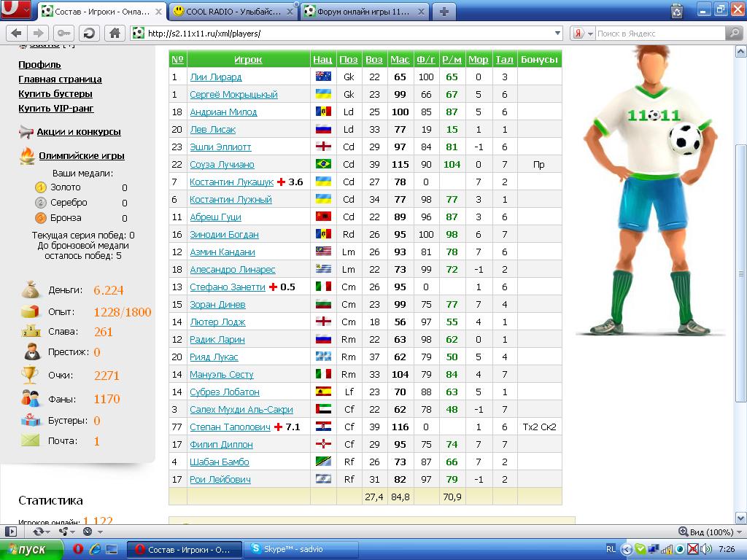Open the Yandex search engine dropdown
Screen dimensions: 747x560
pos(580,34)
